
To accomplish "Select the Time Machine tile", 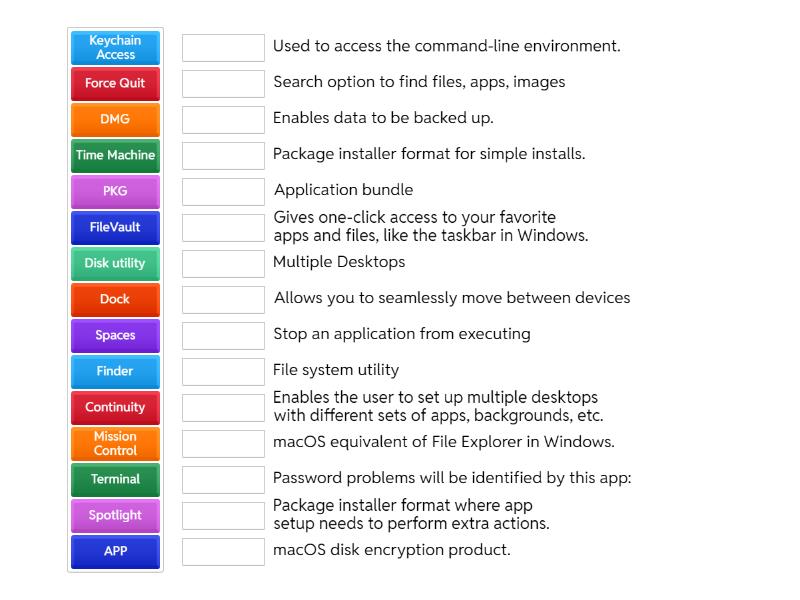I will click(115, 155).
